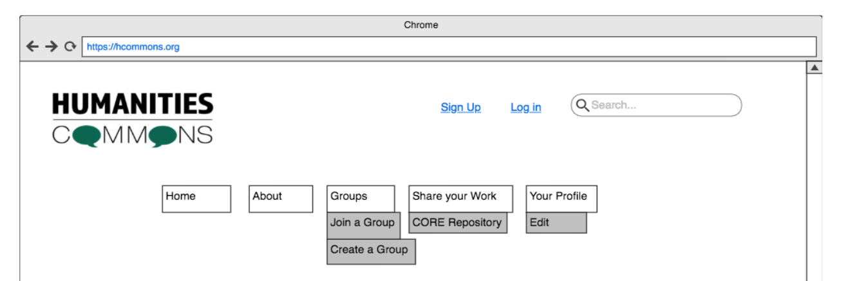Select the Groups menu item
This screenshot has width=868, height=281.
pos(361,199)
